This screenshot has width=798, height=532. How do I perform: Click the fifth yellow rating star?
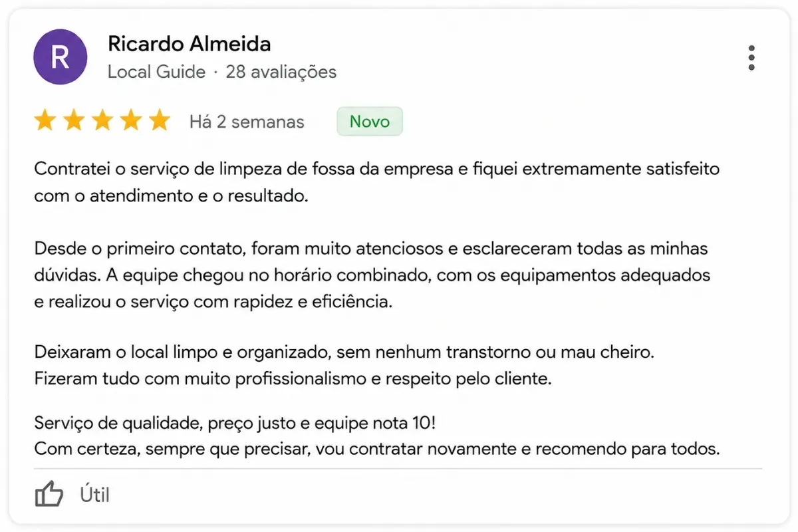tap(160, 121)
